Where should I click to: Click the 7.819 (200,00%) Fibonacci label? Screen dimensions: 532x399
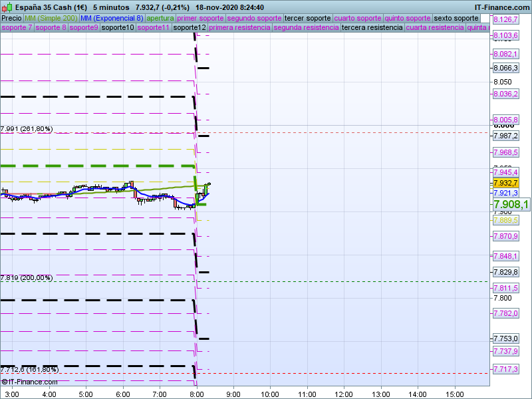coord(27,278)
